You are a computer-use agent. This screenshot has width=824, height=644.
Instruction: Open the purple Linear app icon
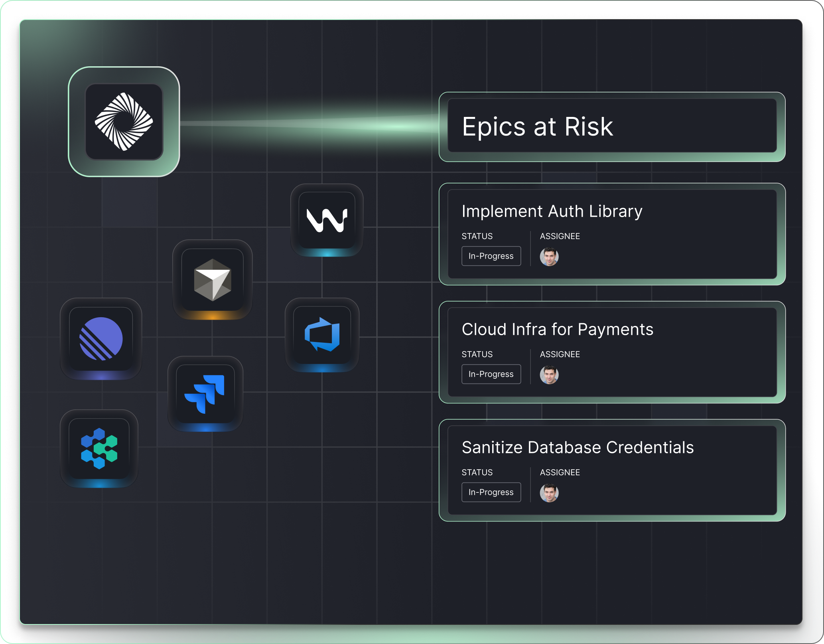coord(101,339)
